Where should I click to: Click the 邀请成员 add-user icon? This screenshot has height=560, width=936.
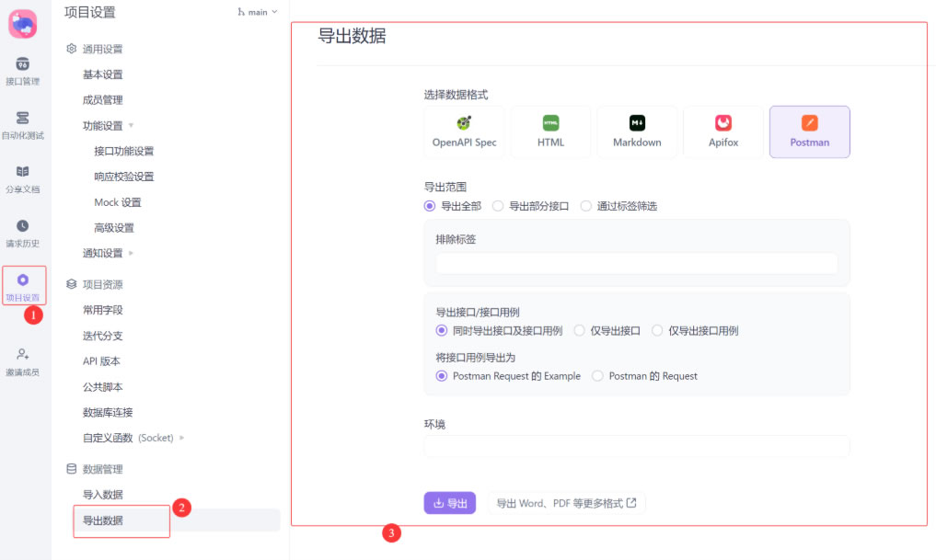pos(23,354)
